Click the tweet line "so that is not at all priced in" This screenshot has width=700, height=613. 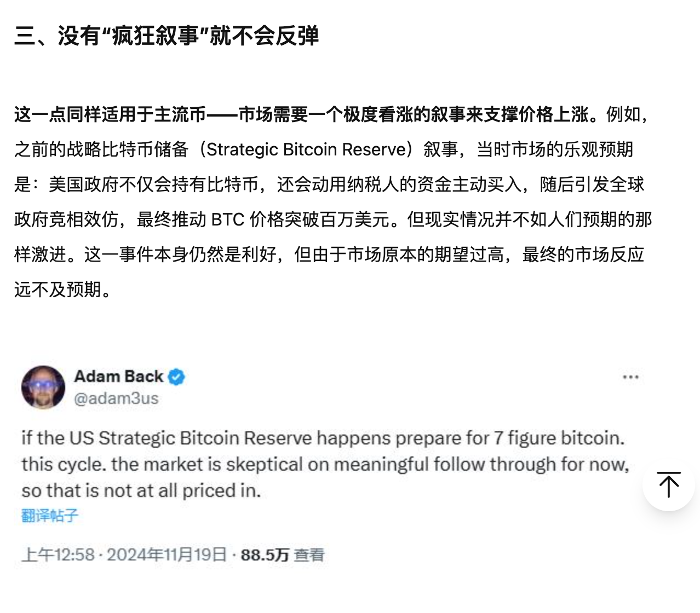point(141,491)
